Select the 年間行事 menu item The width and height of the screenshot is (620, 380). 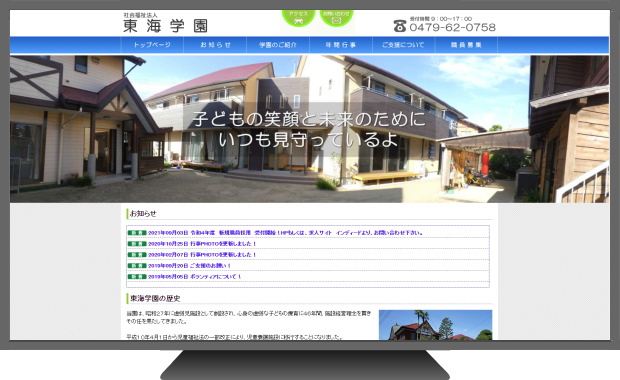[x=341, y=45]
